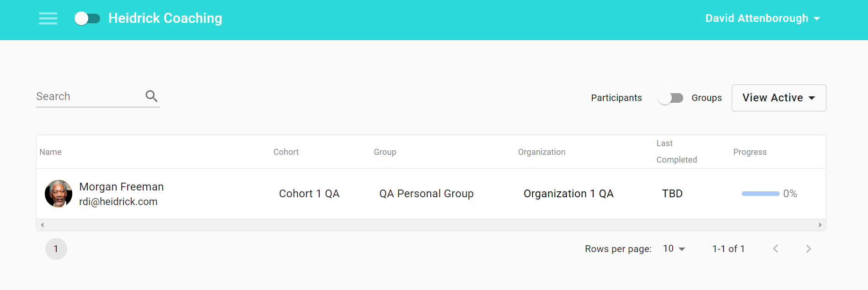The height and width of the screenshot is (290, 868).
Task: Open the hamburger navigation menu
Action: [x=48, y=18]
